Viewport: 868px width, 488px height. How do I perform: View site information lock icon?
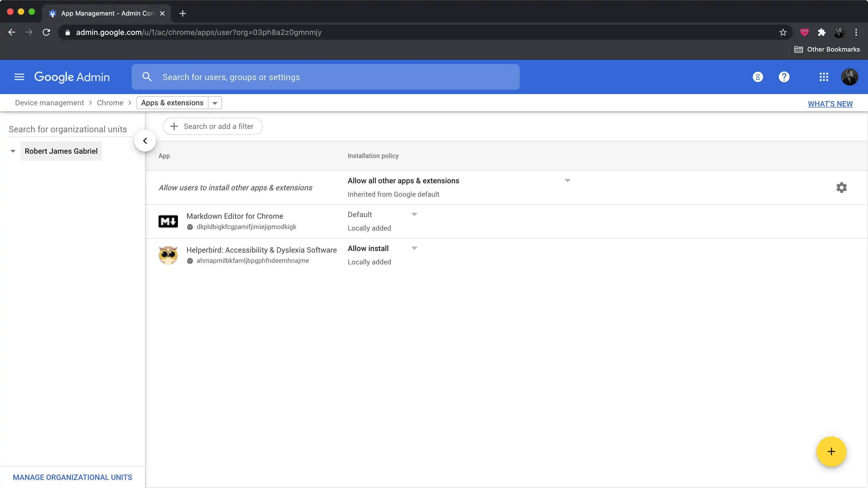coord(67,32)
